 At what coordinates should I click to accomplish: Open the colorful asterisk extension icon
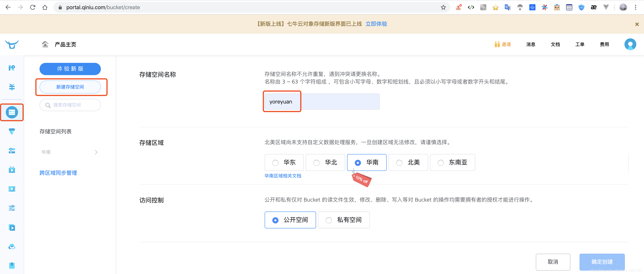click(x=544, y=7)
